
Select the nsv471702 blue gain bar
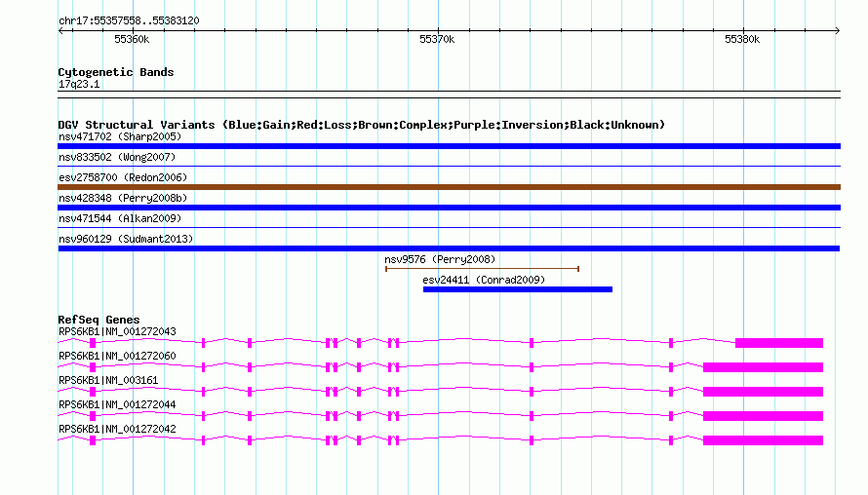click(x=449, y=146)
